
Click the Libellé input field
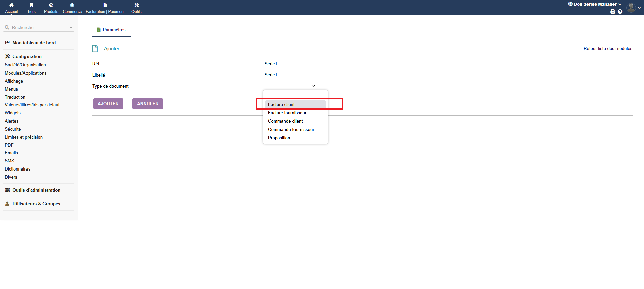coord(303,75)
